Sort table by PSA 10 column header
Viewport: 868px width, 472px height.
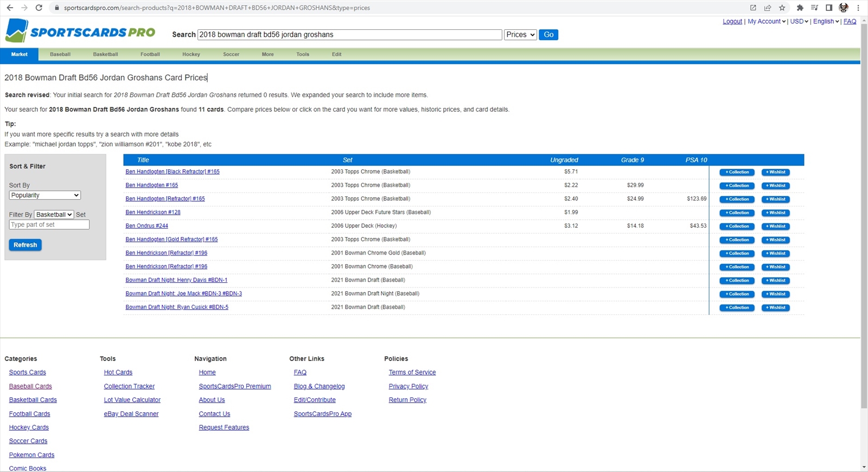pyautogui.click(x=696, y=160)
